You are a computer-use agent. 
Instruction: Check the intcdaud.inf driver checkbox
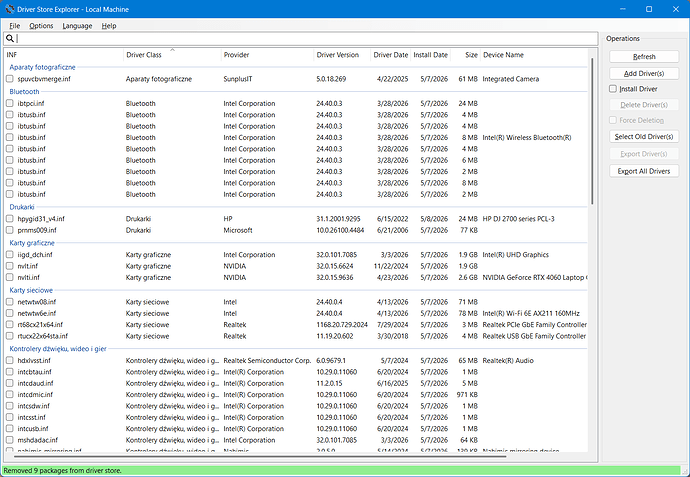tap(10, 383)
